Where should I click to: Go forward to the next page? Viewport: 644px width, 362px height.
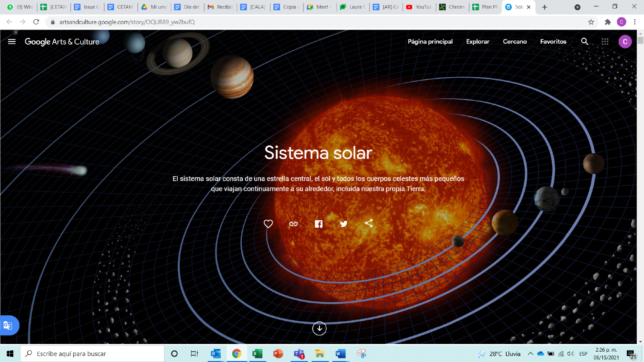pyautogui.click(x=23, y=22)
